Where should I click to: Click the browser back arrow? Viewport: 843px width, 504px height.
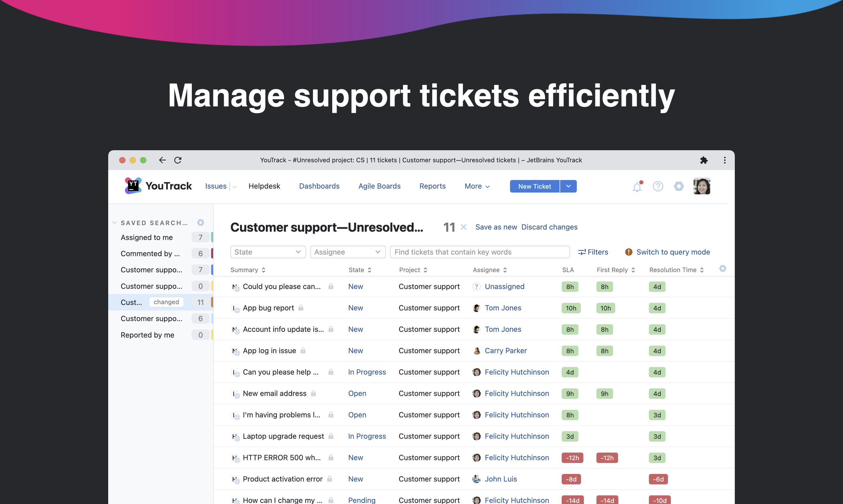(163, 160)
